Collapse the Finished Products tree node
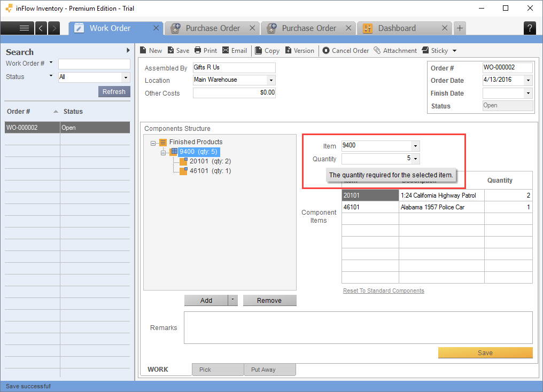The height and width of the screenshot is (392, 543). 153,143
